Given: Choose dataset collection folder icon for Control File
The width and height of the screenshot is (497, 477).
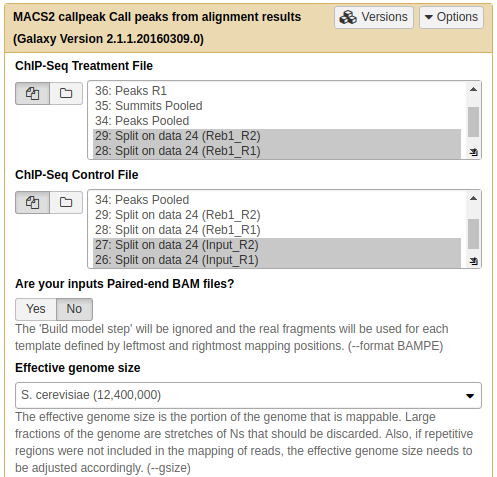Looking at the screenshot, I should coord(66,202).
